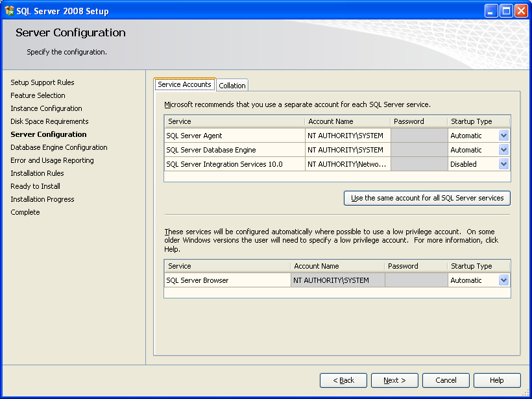
Task: Click SQL Server Browser password cell
Action: [417, 280]
